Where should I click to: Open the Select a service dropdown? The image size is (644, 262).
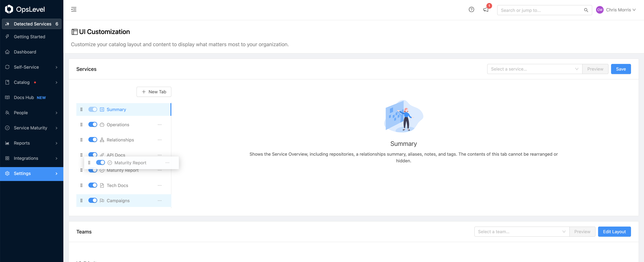tap(535, 69)
